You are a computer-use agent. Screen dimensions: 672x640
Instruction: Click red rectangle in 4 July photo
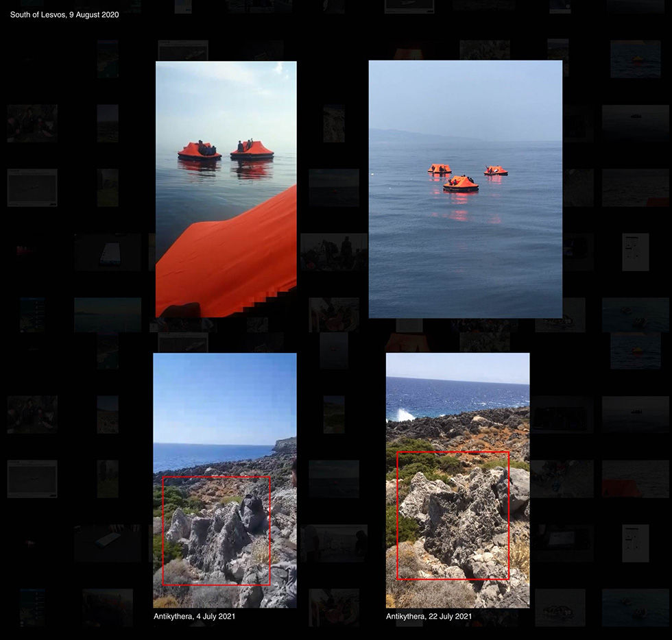coord(217,531)
